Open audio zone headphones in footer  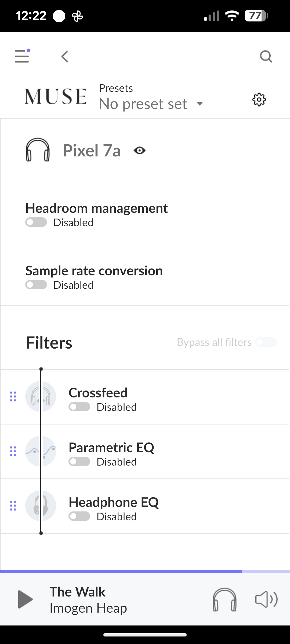click(x=224, y=600)
